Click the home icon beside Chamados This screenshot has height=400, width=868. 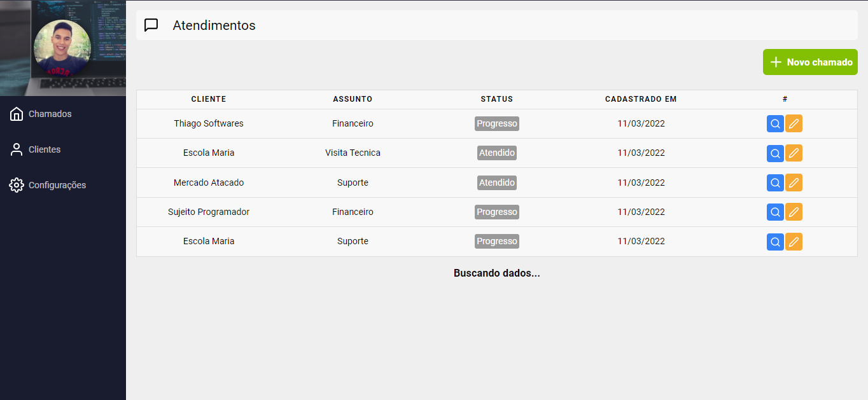click(17, 114)
